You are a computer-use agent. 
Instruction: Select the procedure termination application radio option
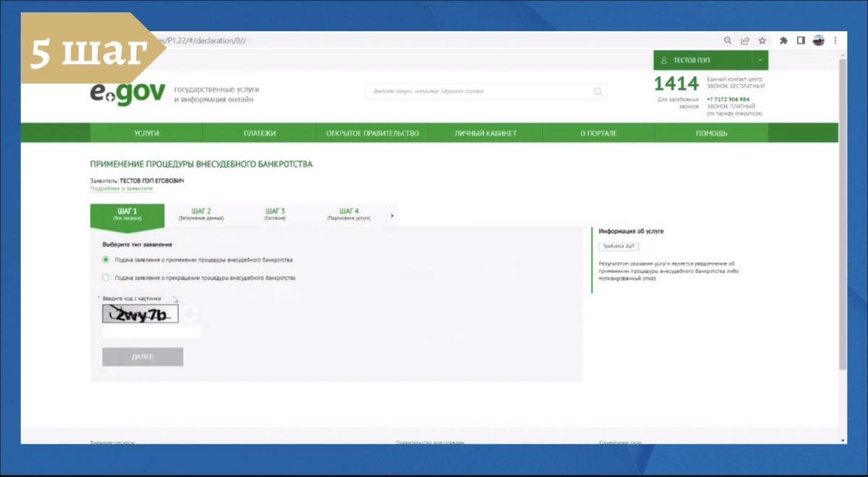click(106, 277)
